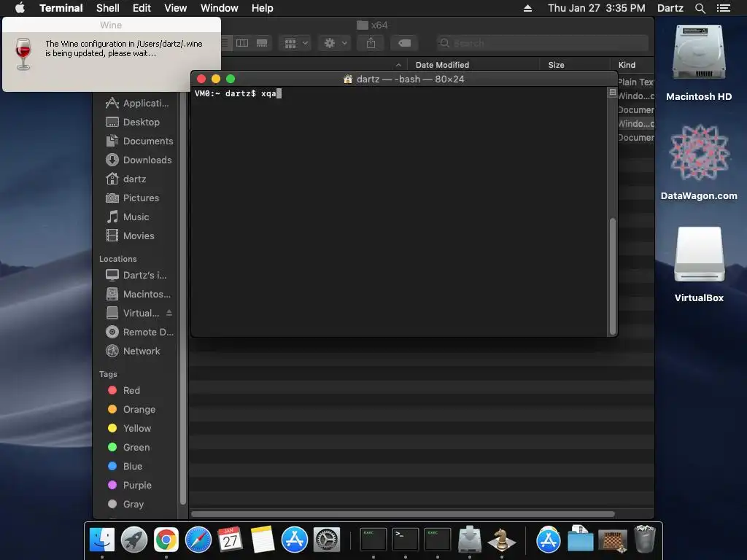Select Applications in Finder sidebar
This screenshot has height=560, width=747.
(x=137, y=103)
